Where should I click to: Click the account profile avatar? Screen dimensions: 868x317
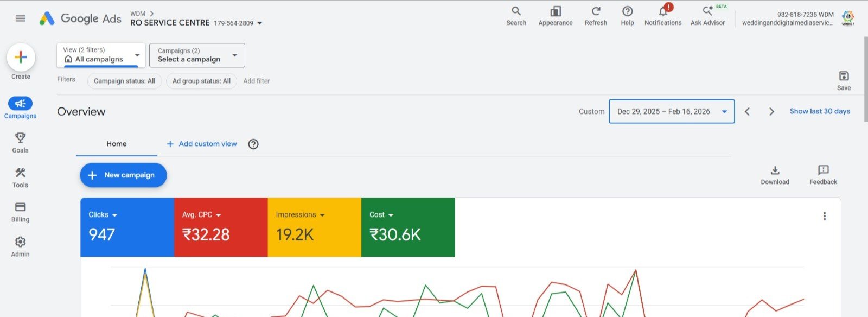pyautogui.click(x=847, y=18)
